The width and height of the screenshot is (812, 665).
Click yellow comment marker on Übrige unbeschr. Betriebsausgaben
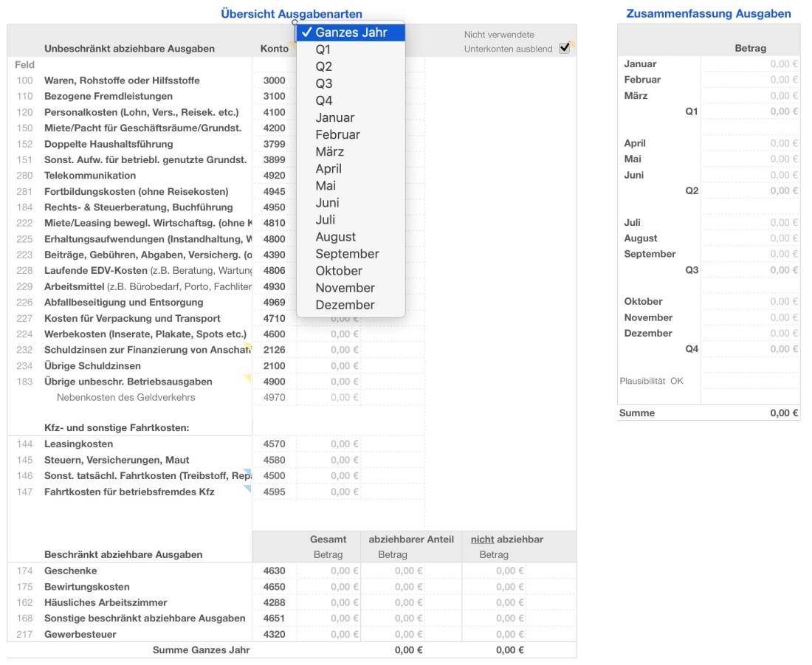[248, 378]
